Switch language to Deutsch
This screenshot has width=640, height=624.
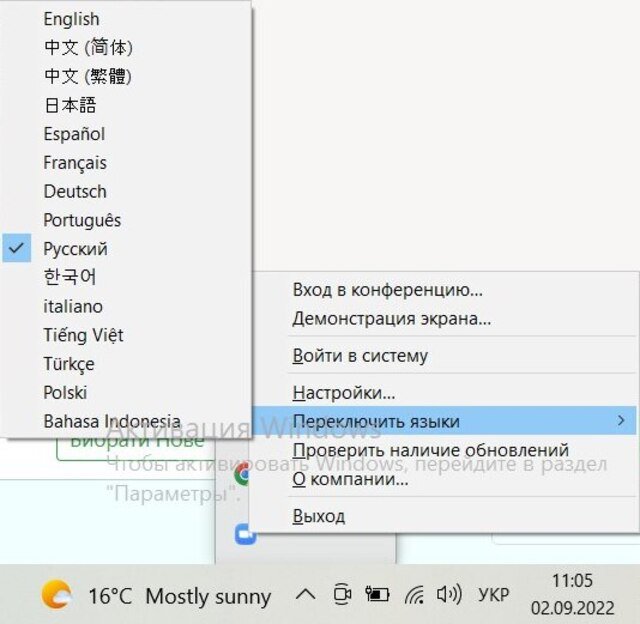(x=74, y=191)
